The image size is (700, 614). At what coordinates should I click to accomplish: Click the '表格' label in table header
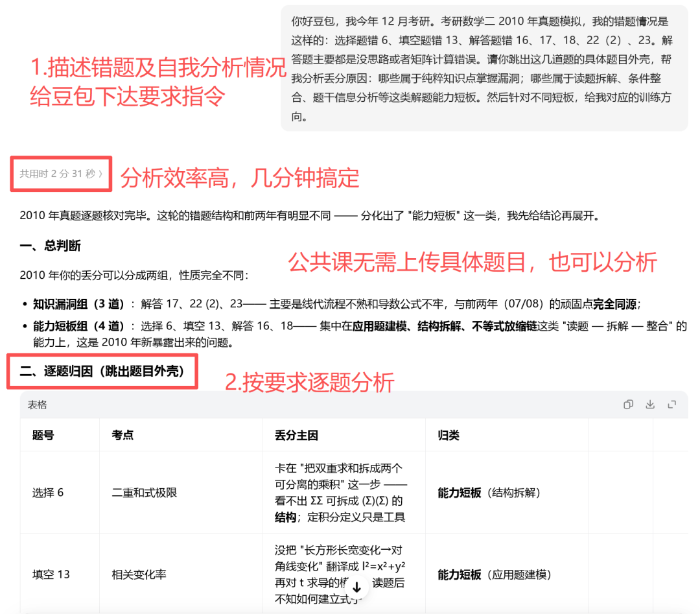(37, 405)
